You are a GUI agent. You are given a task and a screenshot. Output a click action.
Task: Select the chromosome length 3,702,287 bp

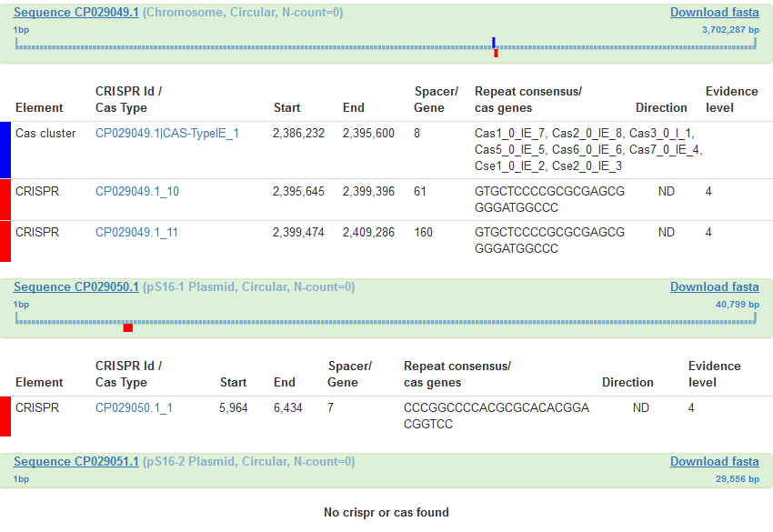click(x=730, y=30)
